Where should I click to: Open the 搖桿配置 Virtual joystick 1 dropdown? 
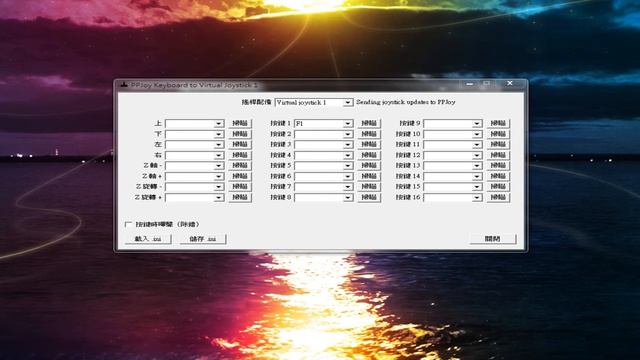313,102
